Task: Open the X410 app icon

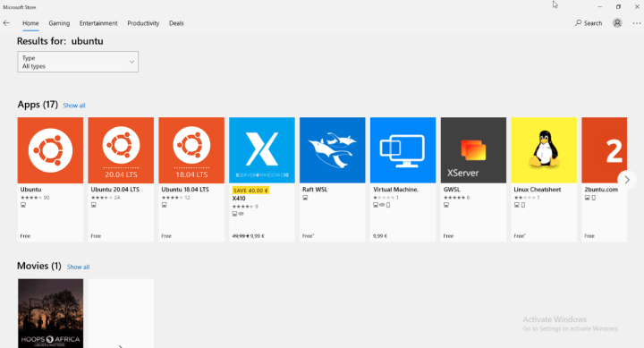Action: 261,150
